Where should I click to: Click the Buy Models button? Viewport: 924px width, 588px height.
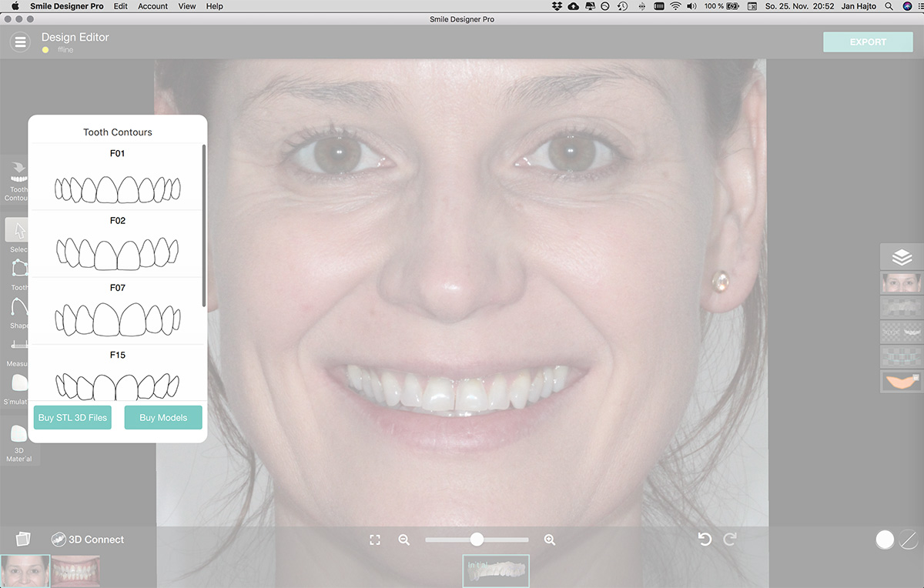click(163, 418)
